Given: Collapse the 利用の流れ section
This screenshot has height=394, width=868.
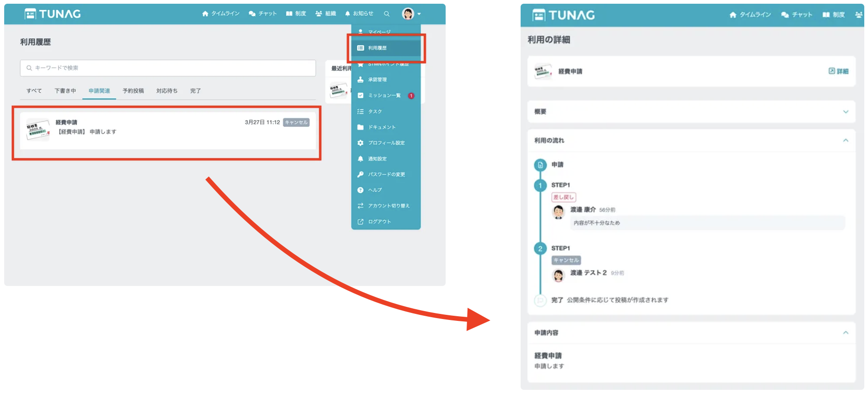Looking at the screenshot, I should [846, 140].
